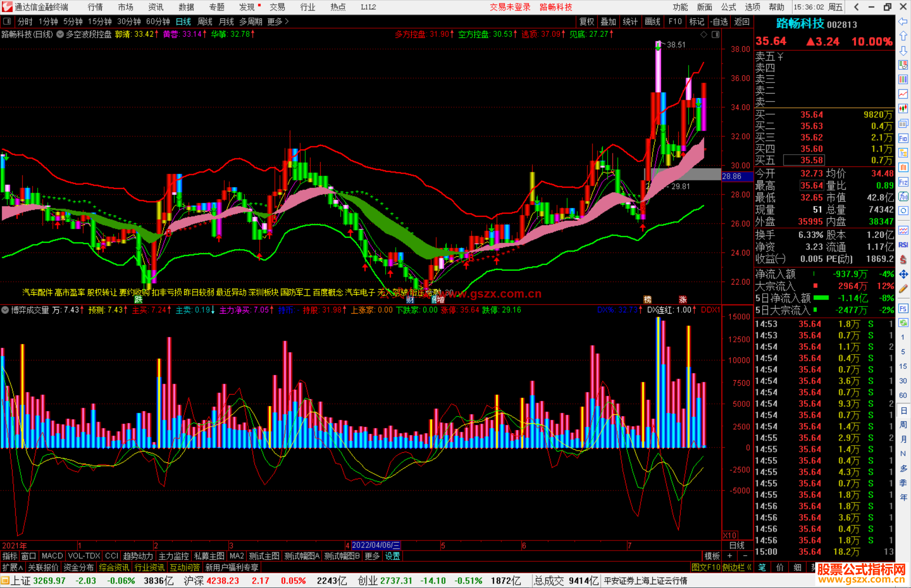Screen dimensions: 911x588
Task: Click the + zoom-in chart button
Action: [x=730, y=556]
